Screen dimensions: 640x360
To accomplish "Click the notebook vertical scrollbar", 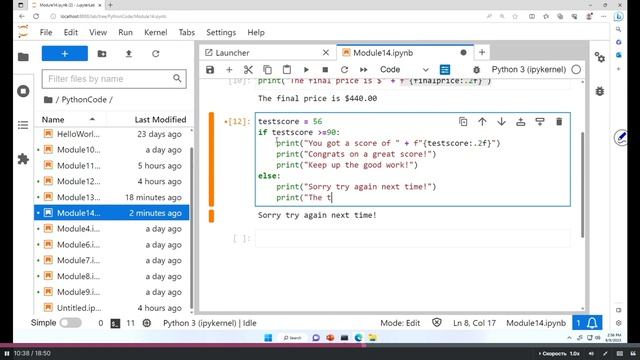I will click(x=582, y=184).
